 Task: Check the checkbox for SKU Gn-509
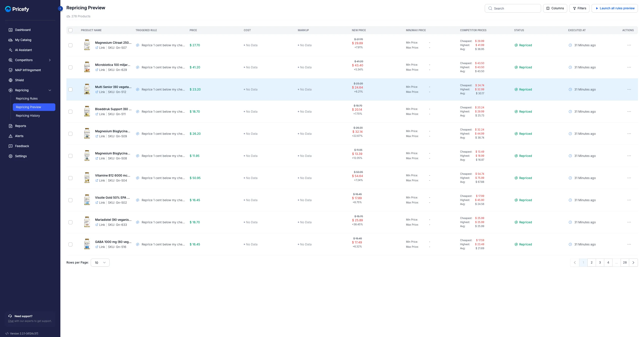click(x=70, y=134)
